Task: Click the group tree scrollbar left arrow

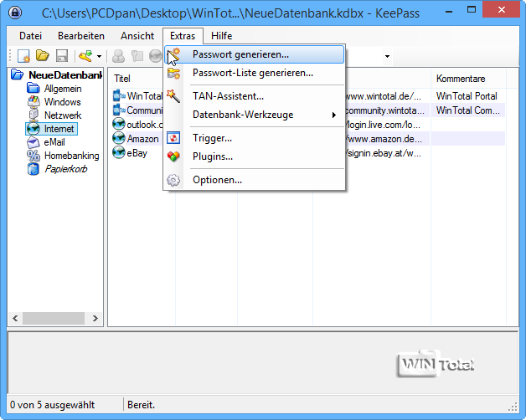Action: point(15,318)
